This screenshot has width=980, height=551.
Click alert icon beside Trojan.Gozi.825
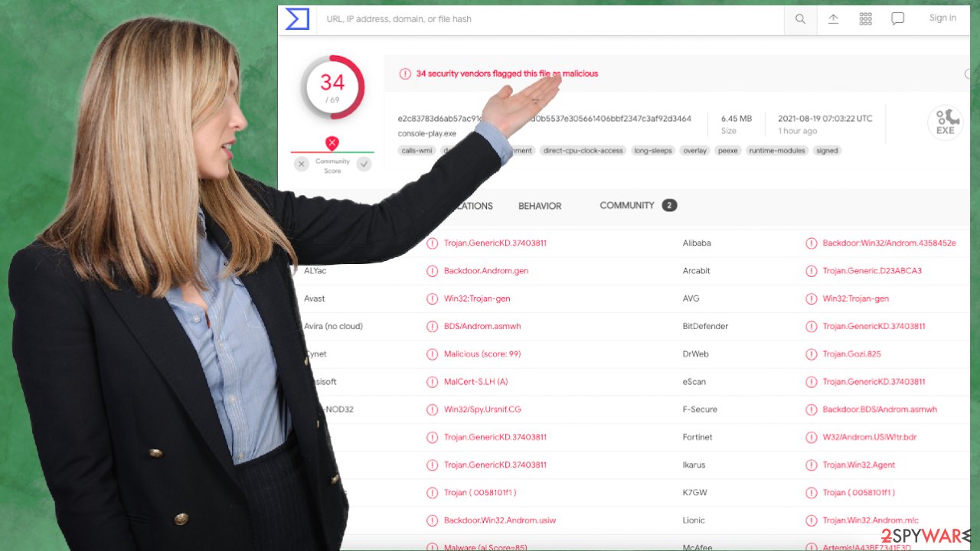tap(812, 354)
